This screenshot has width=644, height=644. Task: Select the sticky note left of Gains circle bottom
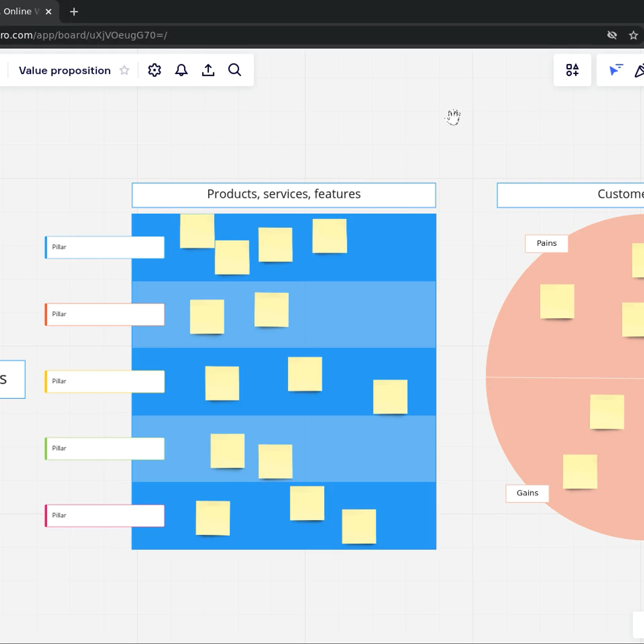click(580, 472)
